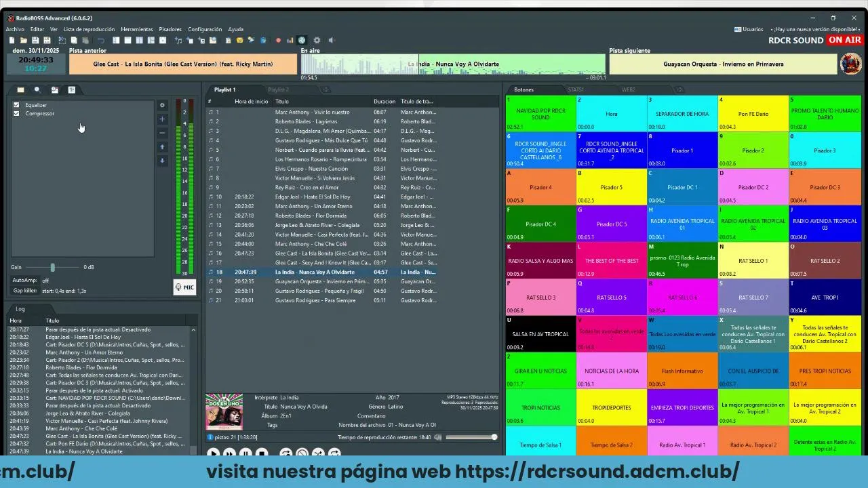The width and height of the screenshot is (868, 488).
Task: Select playlist row Guayacan Orquesta - Invierno en Prim...
Action: [321, 281]
